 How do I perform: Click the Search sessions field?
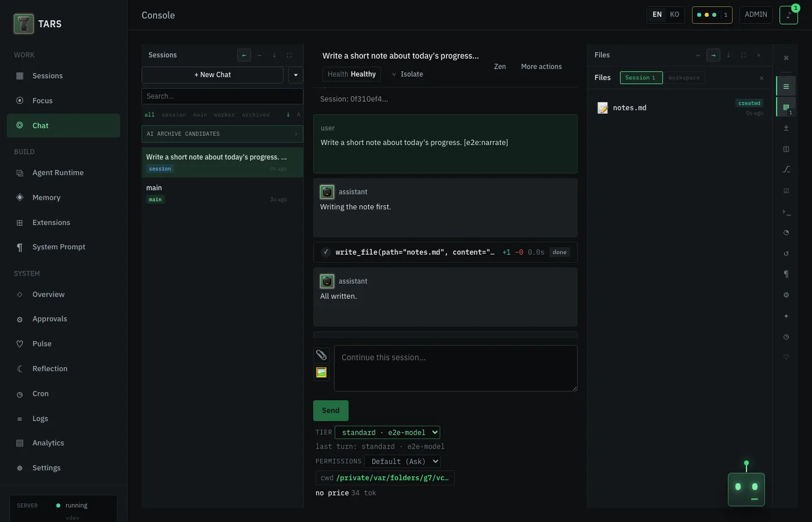tap(222, 96)
